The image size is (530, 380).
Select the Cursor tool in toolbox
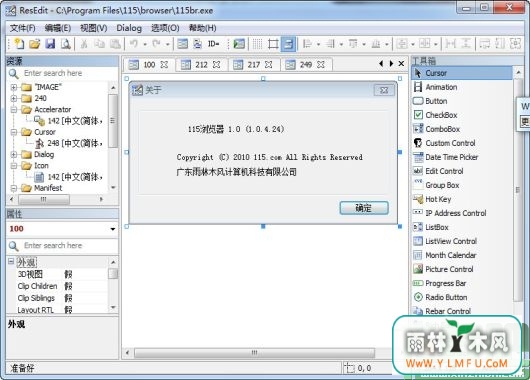click(x=462, y=73)
